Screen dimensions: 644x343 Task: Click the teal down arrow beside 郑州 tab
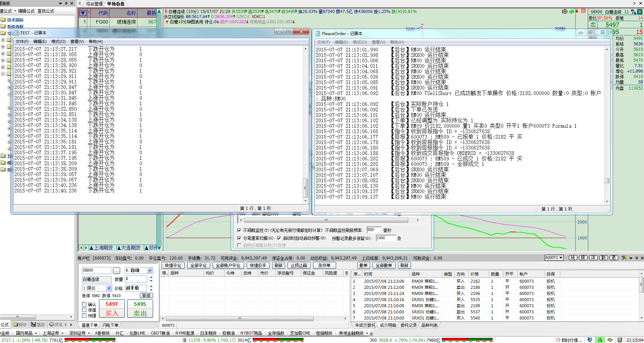159,248
